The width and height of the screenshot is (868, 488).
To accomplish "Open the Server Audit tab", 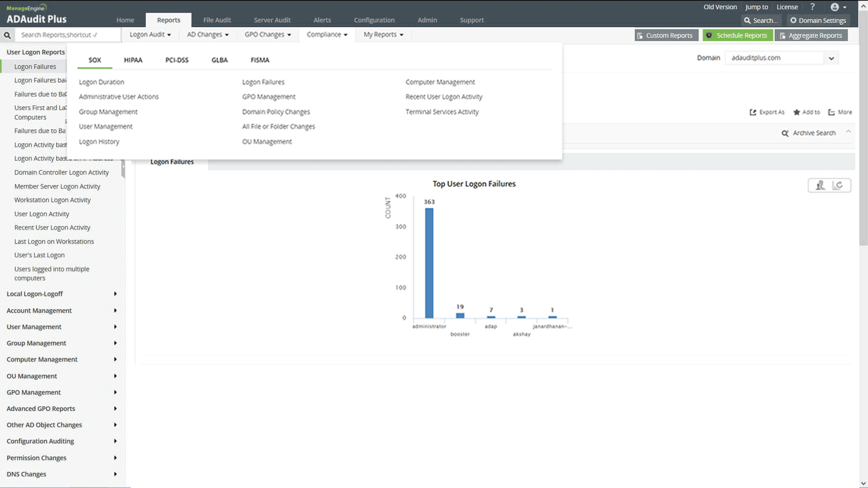I will pos(272,20).
